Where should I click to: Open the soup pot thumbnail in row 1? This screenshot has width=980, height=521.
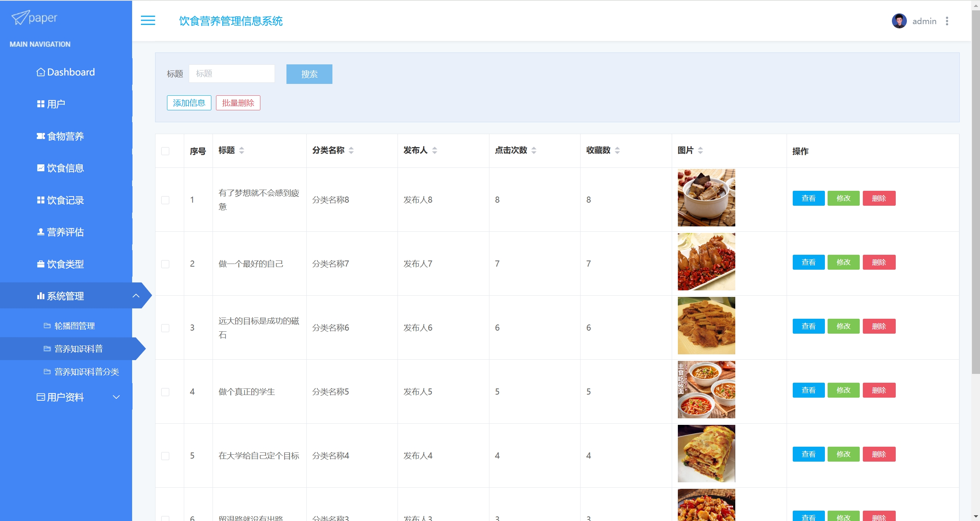[x=706, y=198]
